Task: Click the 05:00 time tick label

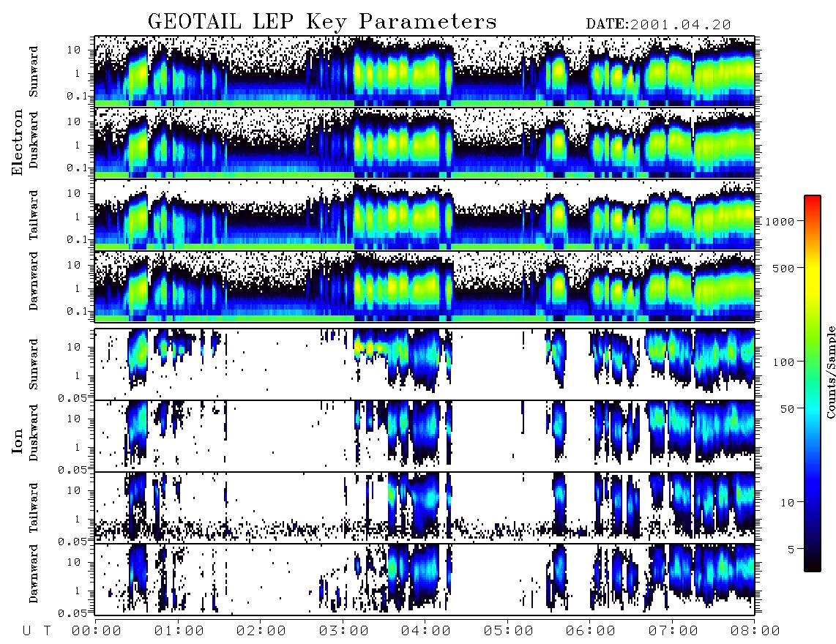Action: 508,632
